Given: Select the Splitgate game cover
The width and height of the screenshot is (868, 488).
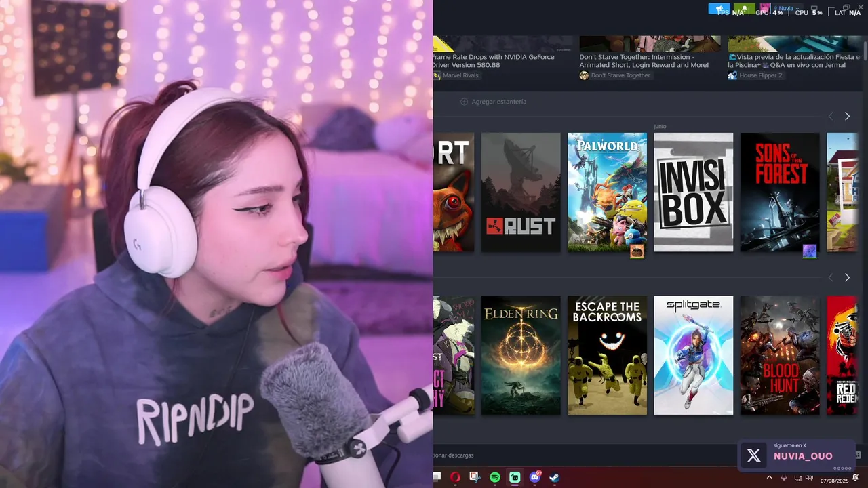Looking at the screenshot, I should [x=693, y=355].
